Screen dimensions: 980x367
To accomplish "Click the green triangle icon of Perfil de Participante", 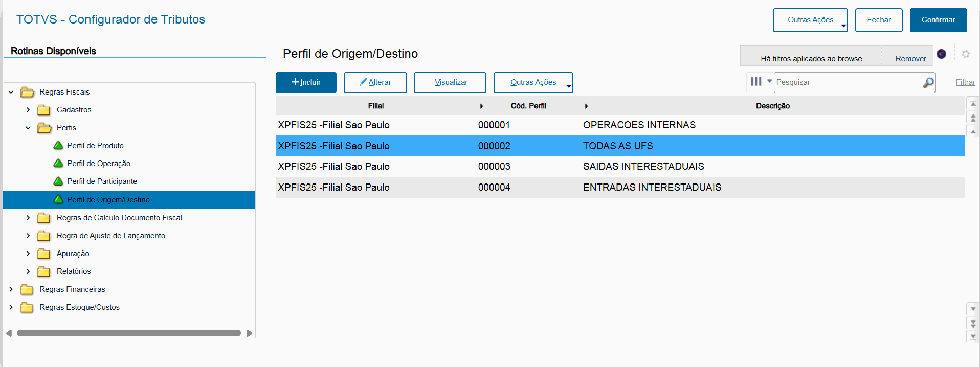I will [x=59, y=181].
